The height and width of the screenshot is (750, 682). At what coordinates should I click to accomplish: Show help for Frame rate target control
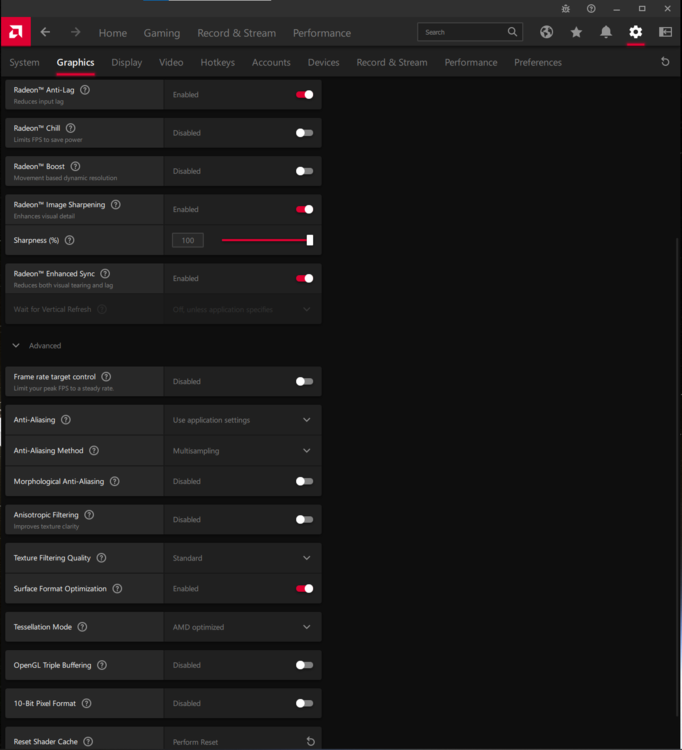coord(107,377)
